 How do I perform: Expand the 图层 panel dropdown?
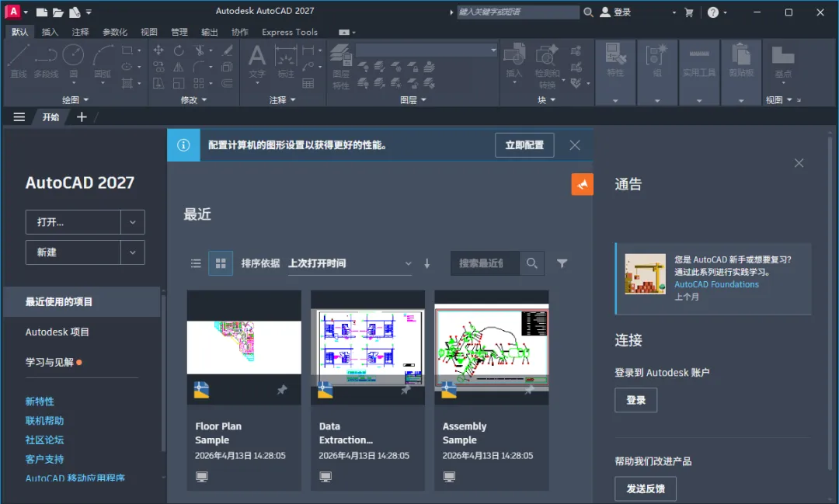pyautogui.click(x=413, y=100)
